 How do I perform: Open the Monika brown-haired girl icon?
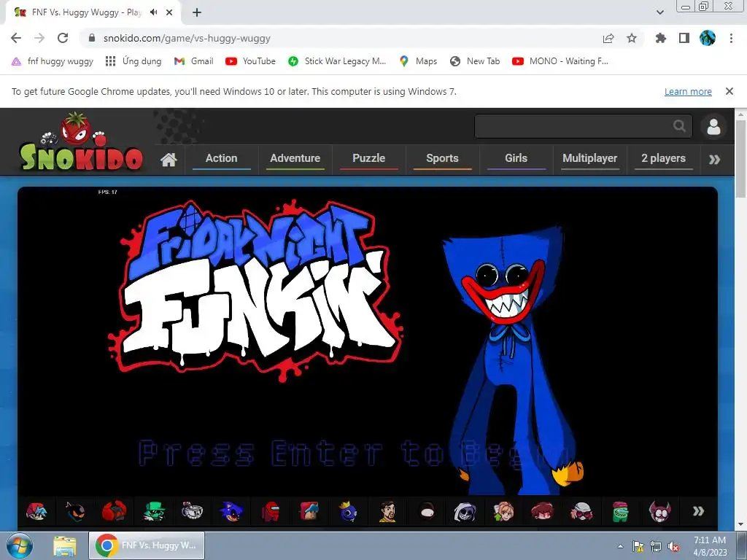(x=504, y=511)
